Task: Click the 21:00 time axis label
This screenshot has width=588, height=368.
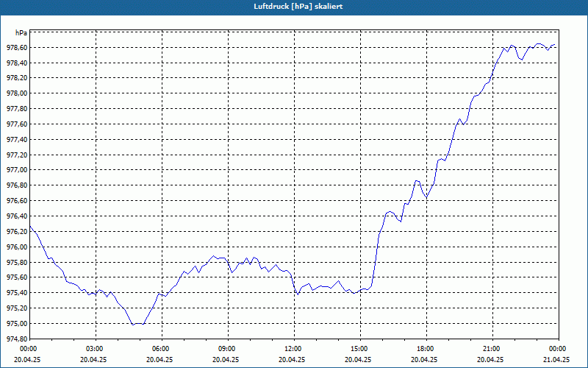Action: coord(492,349)
